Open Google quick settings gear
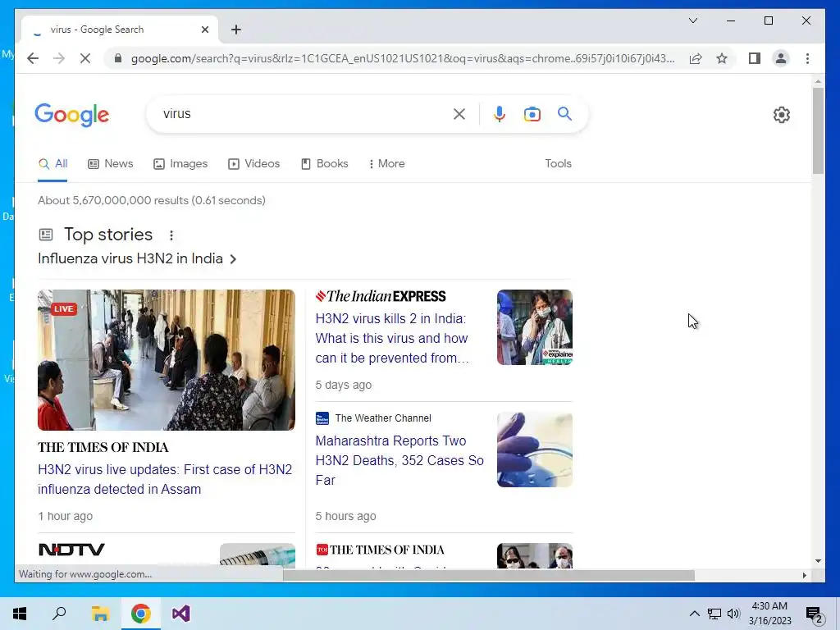The image size is (840, 630). click(782, 115)
